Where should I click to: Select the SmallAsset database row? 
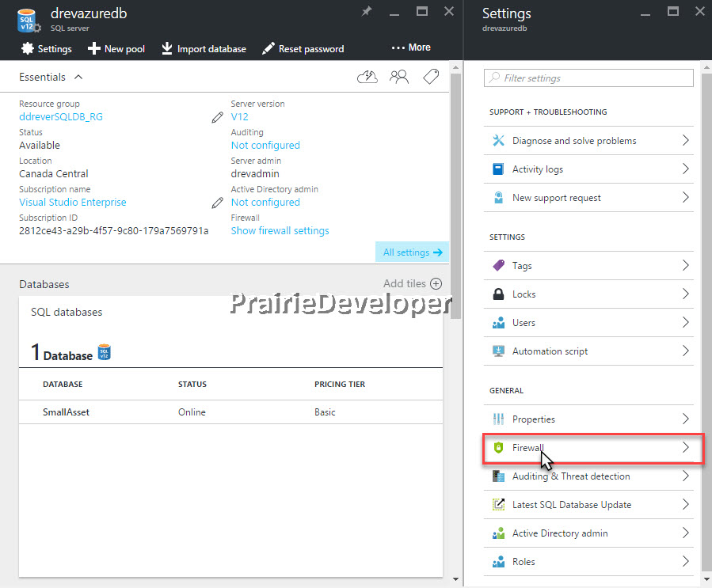[230, 412]
